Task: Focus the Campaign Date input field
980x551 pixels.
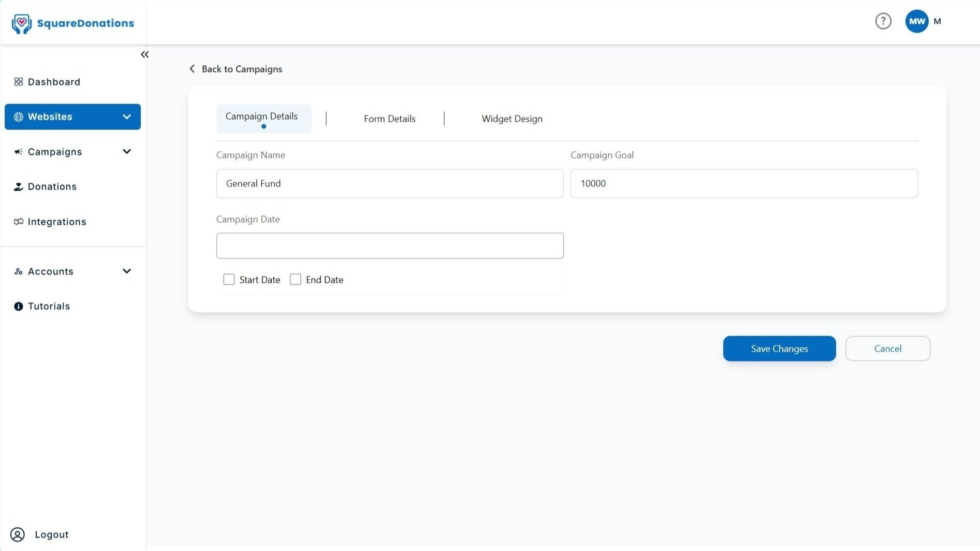Action: tap(390, 245)
